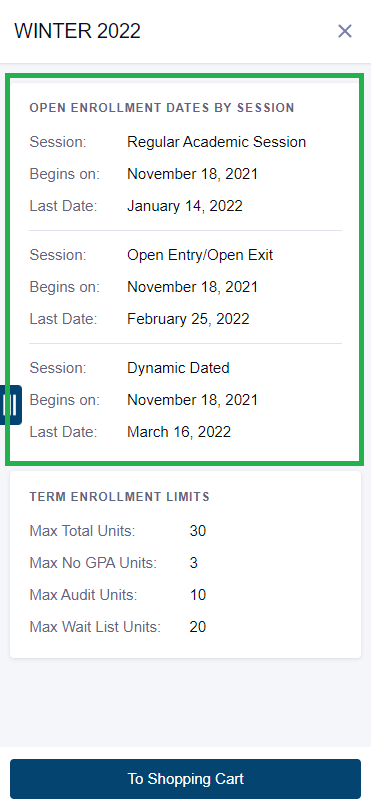Click the side panel collapse handle
The image size is (371, 808).
[10, 405]
